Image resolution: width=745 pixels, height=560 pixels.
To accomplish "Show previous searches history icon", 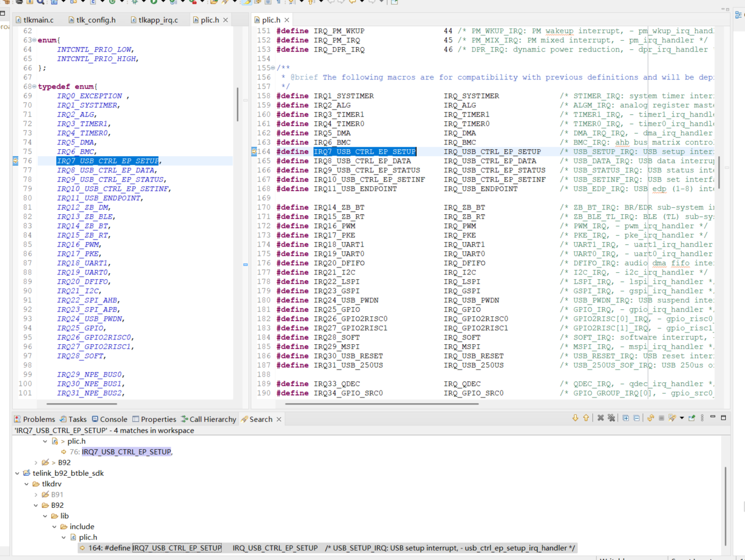I will tap(672, 418).
